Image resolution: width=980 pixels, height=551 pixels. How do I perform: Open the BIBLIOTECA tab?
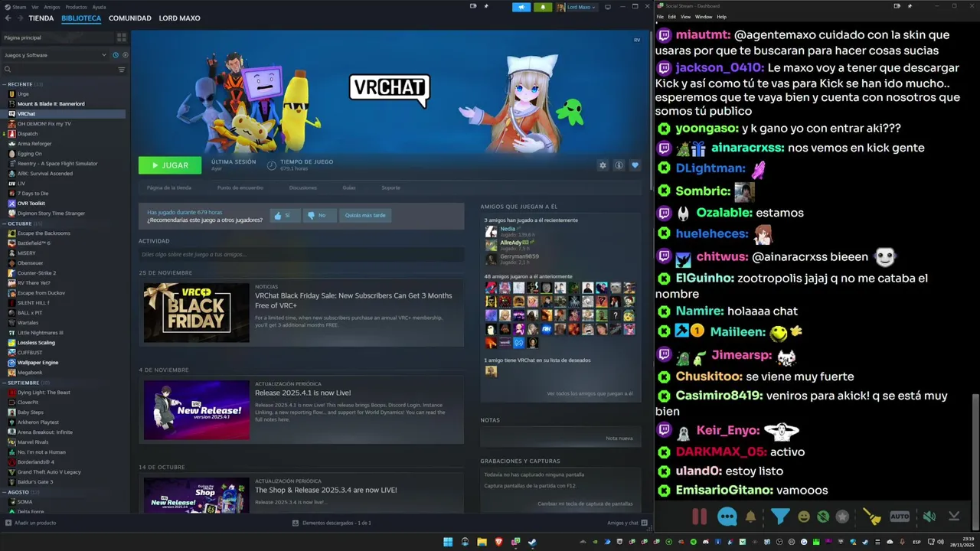point(81,18)
